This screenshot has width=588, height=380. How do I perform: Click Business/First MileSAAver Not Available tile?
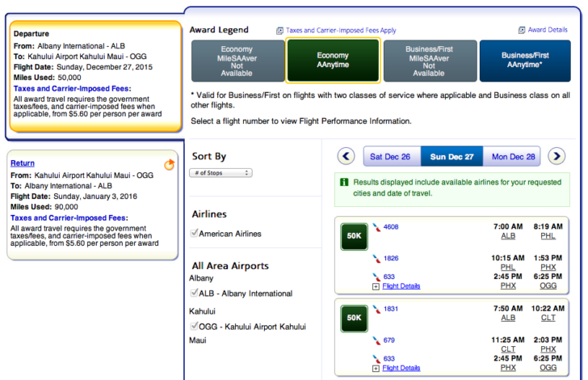point(430,61)
